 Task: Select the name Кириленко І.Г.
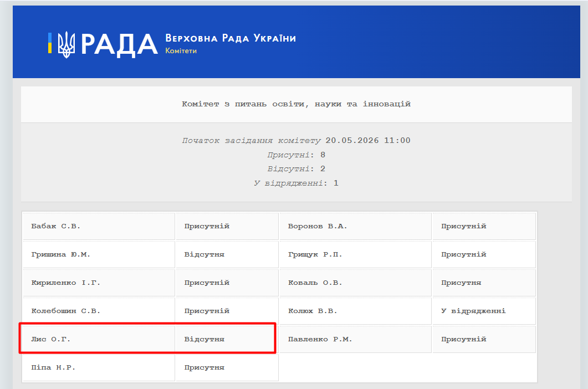tap(65, 283)
